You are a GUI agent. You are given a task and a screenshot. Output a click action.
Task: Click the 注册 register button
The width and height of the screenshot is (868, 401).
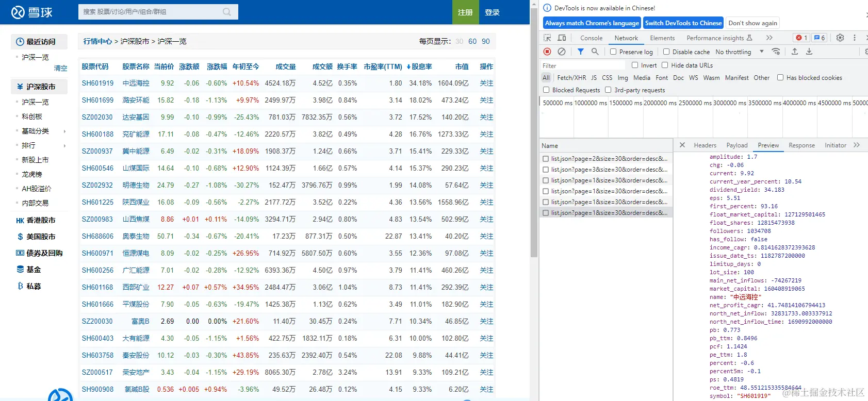[x=465, y=12]
